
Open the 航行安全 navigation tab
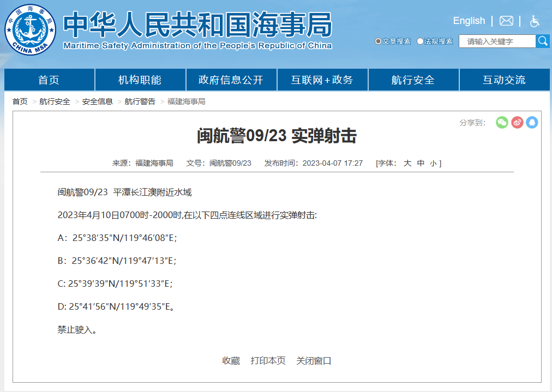coord(413,80)
